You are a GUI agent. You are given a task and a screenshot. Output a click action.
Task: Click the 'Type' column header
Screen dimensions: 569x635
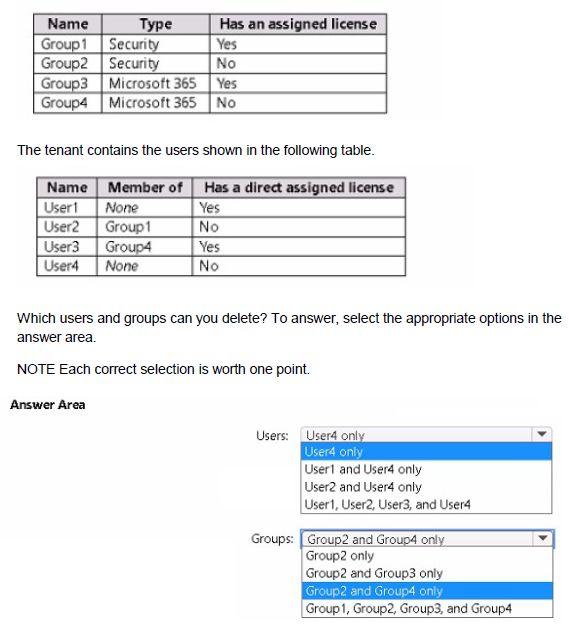click(x=156, y=24)
